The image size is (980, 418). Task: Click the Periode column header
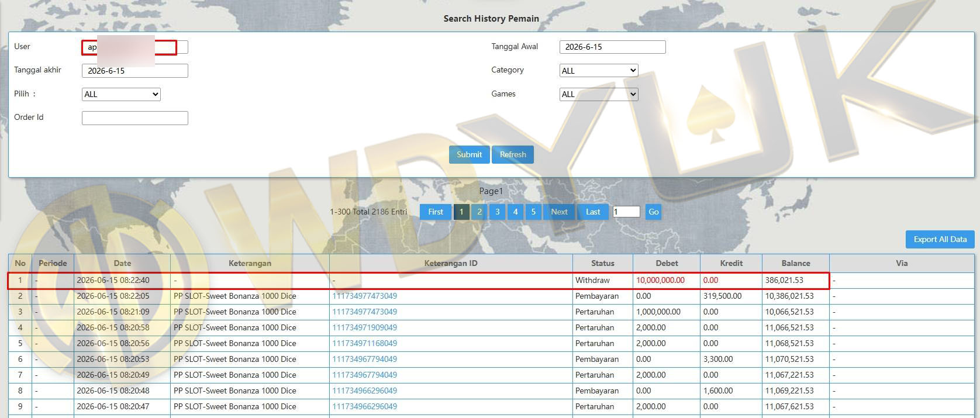53,263
